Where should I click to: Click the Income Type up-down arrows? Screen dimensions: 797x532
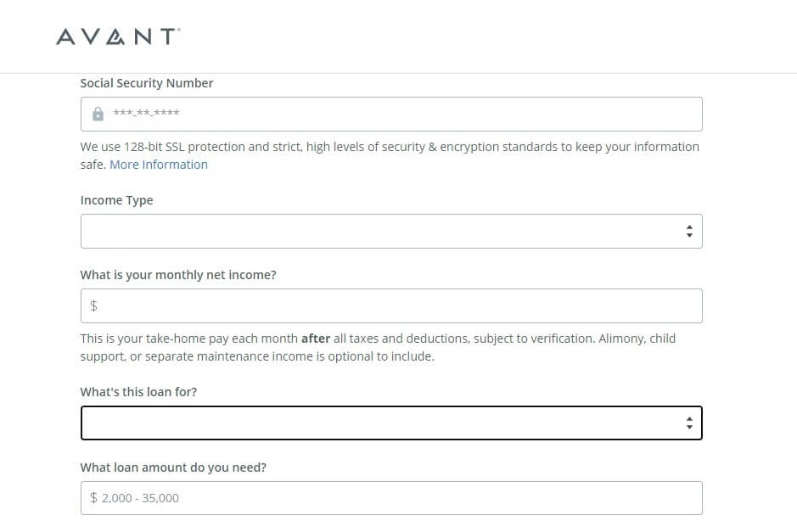pyautogui.click(x=689, y=231)
